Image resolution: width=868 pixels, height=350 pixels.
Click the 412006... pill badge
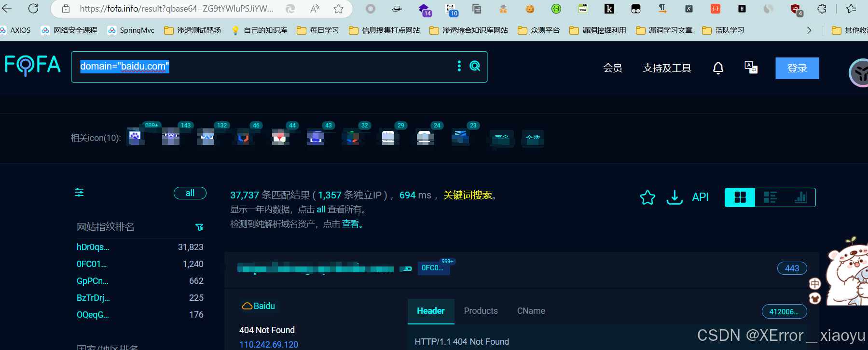(784, 311)
